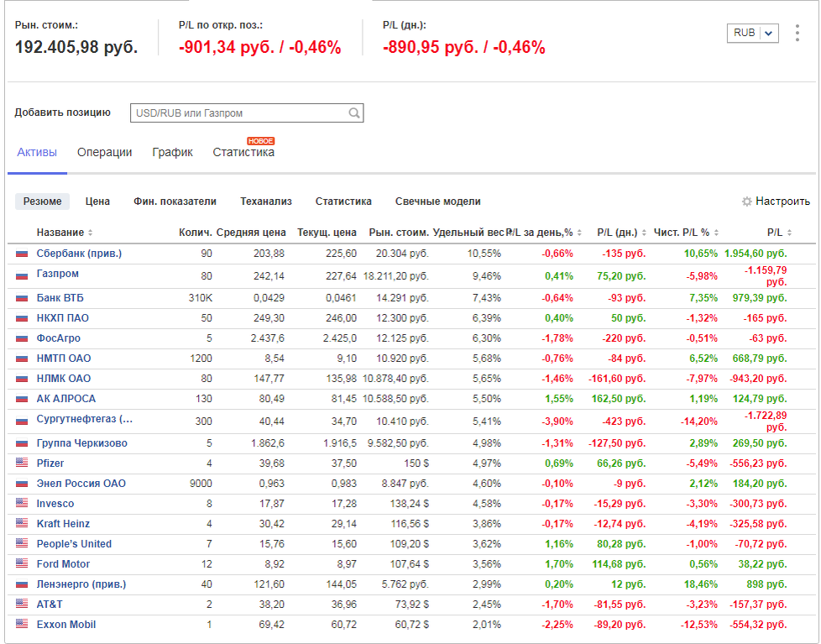Select the Цена view
This screenshot has height=644, width=821.
click(x=98, y=202)
